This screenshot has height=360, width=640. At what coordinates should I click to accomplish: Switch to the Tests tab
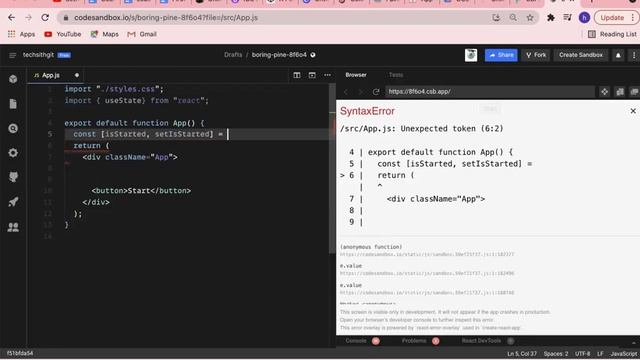pyautogui.click(x=396, y=75)
